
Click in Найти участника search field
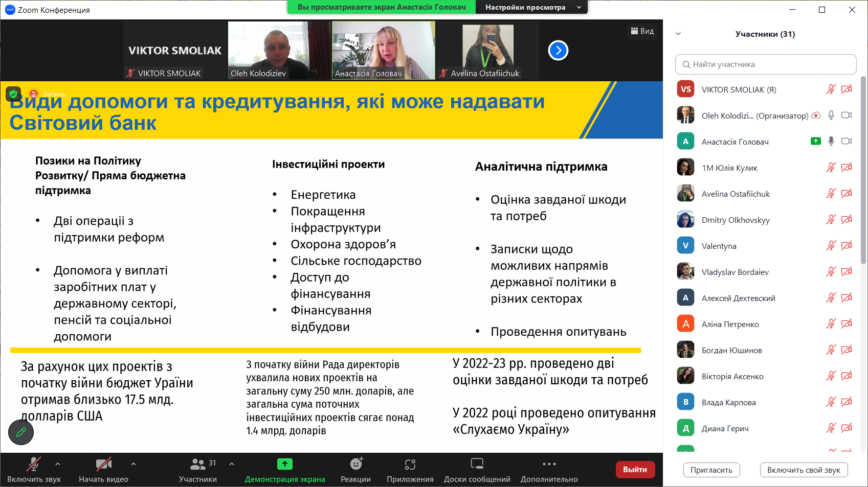point(766,64)
